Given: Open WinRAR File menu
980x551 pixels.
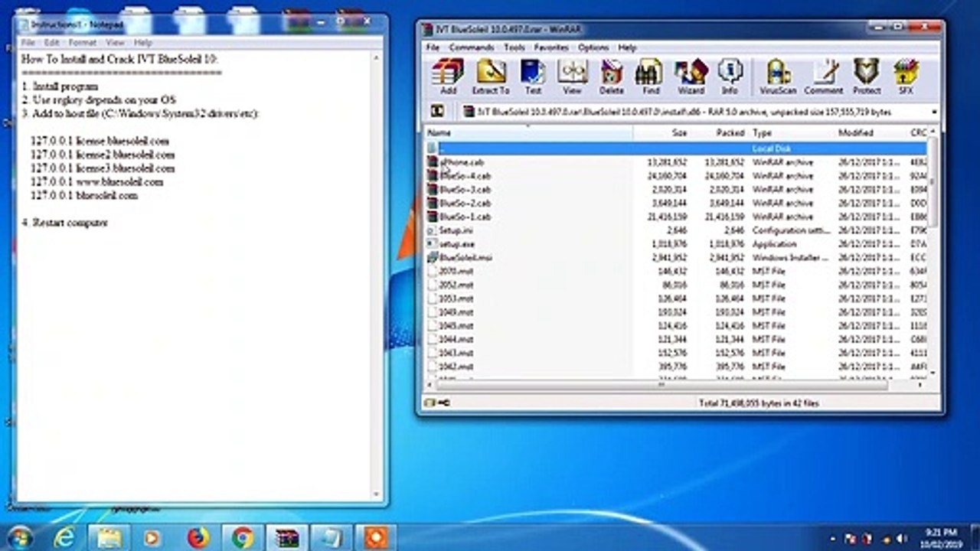Looking at the screenshot, I should coord(433,47).
